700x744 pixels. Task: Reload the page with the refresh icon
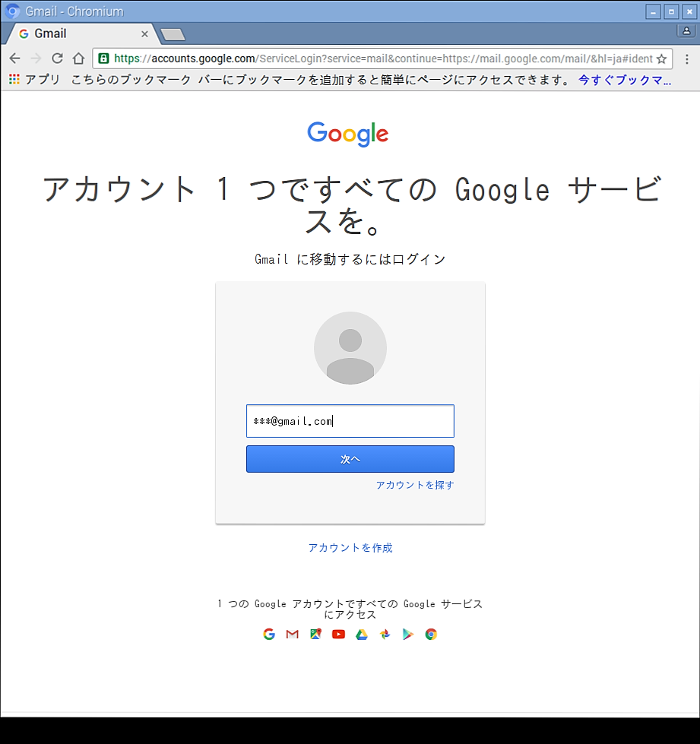coord(57,59)
